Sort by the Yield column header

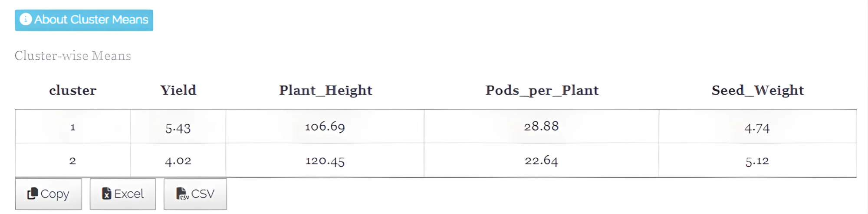pyautogui.click(x=178, y=90)
